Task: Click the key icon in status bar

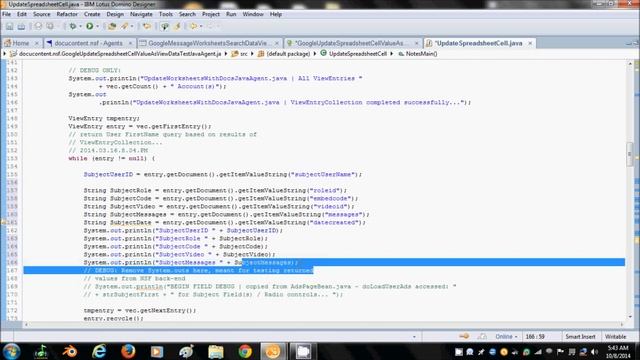Action: (x=464, y=336)
